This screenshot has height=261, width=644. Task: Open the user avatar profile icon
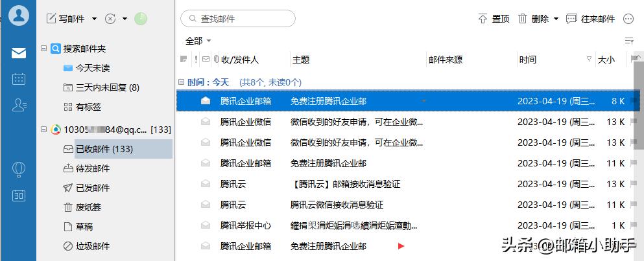point(18,15)
